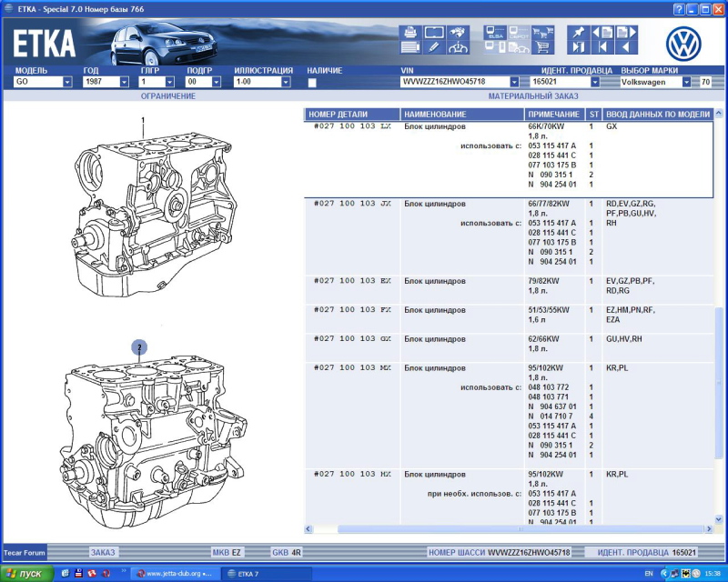Click the parts list vertical scrollbar thumb

[719, 383]
